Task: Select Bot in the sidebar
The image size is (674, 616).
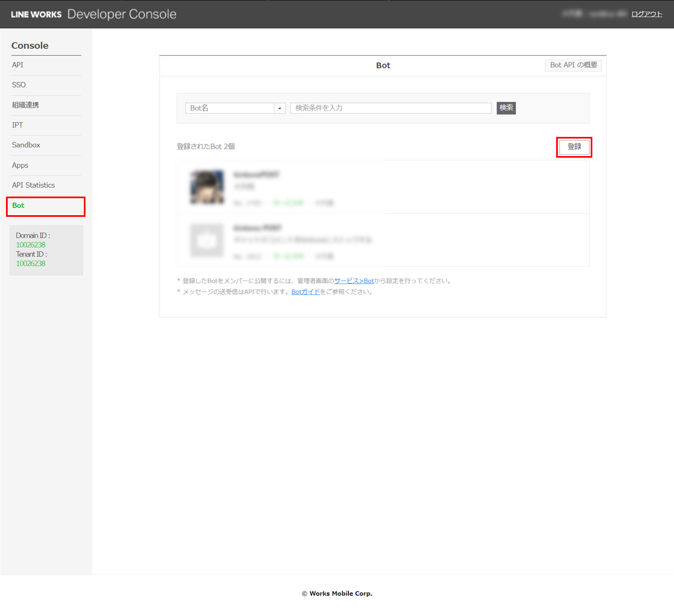Action: pos(19,206)
